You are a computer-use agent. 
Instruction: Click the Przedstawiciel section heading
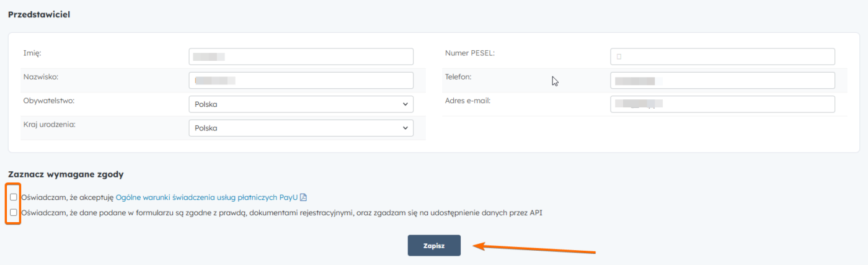tap(39, 14)
